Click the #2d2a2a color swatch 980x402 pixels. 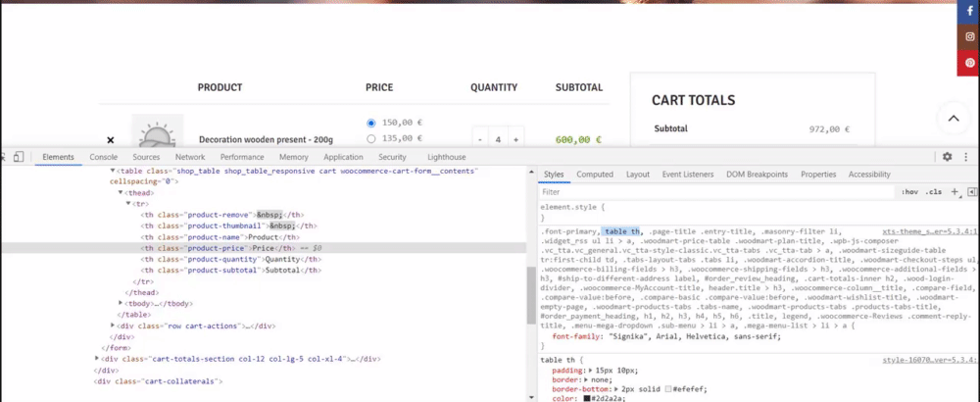tap(587, 398)
